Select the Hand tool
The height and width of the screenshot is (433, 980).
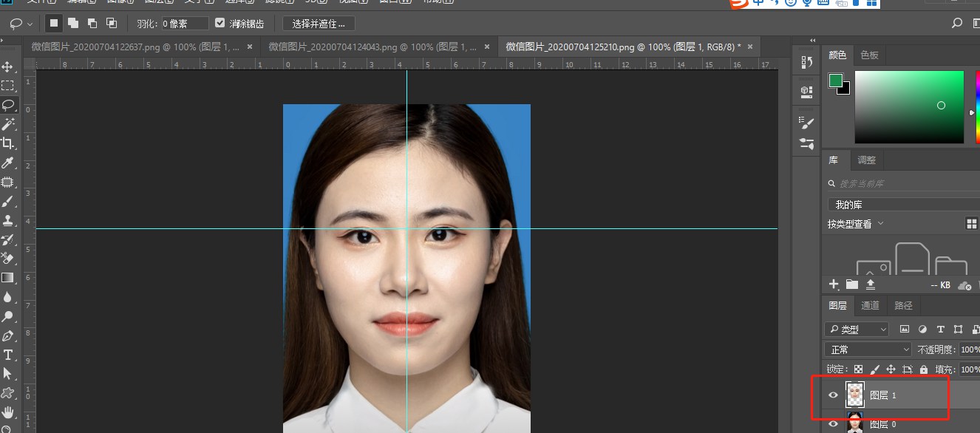[8, 412]
